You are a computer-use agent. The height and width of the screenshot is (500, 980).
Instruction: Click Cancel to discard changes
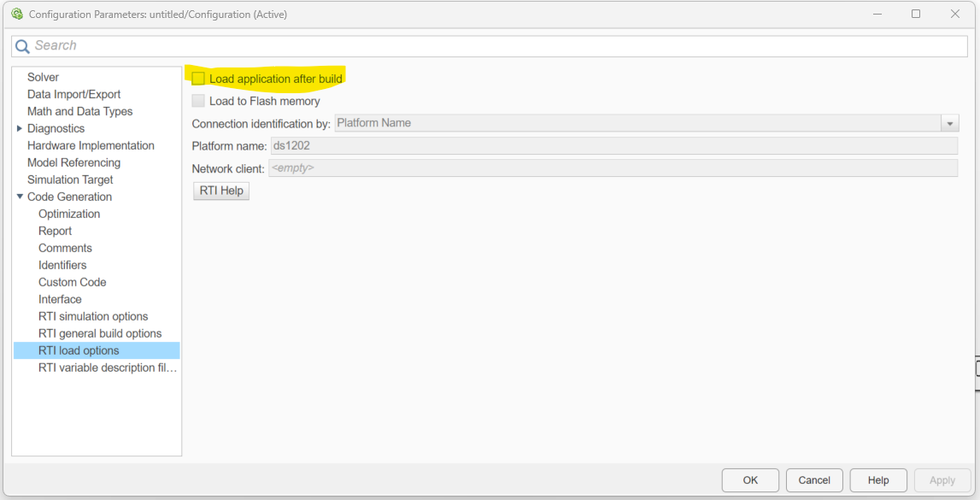[814, 480]
